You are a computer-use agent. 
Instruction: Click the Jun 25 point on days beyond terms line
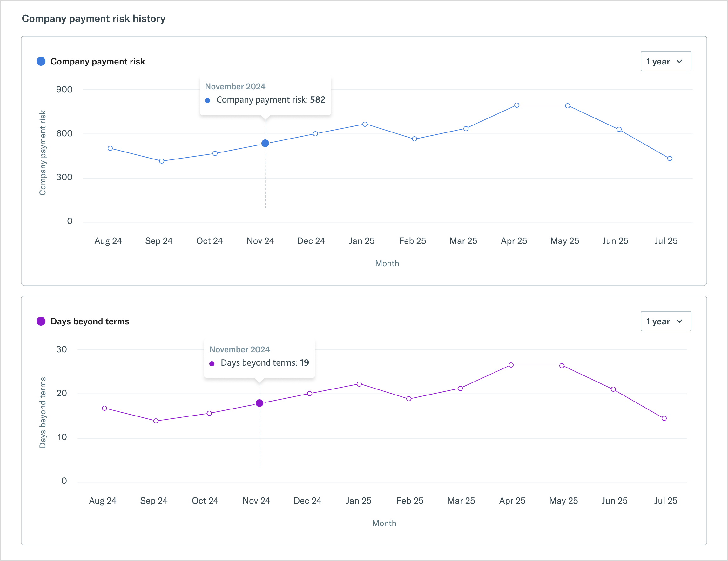point(613,389)
